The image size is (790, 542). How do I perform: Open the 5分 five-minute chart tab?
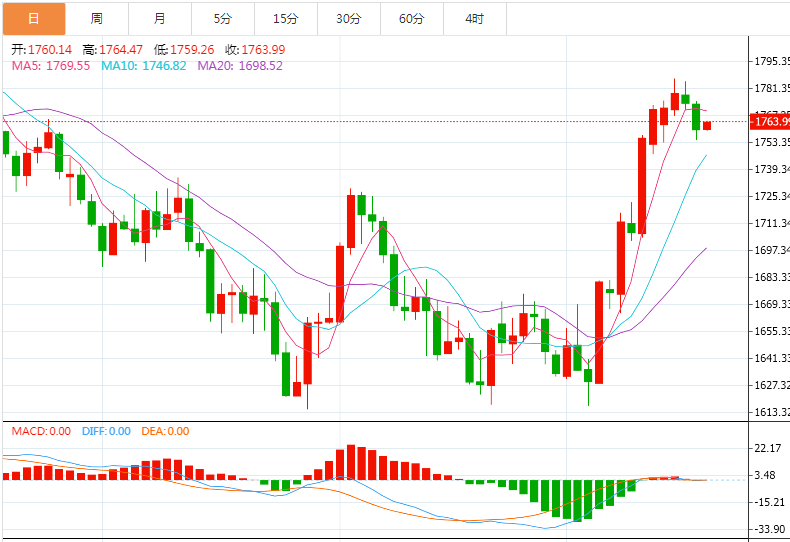223,19
